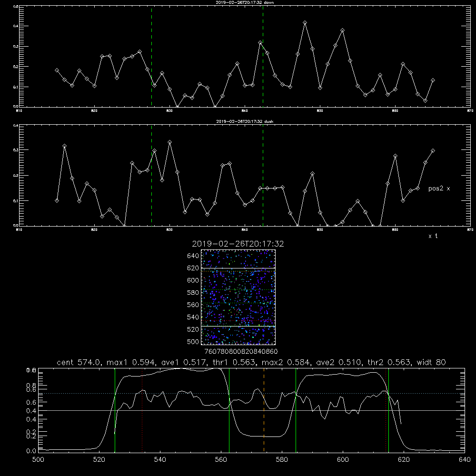This screenshot has width=476, height=476.
Task: Select the "max2 0.584" value in bottom header
Action: 286,362
